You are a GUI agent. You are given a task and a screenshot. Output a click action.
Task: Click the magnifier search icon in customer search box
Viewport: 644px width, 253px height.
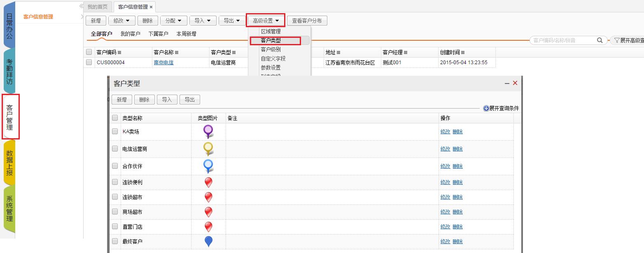point(600,40)
